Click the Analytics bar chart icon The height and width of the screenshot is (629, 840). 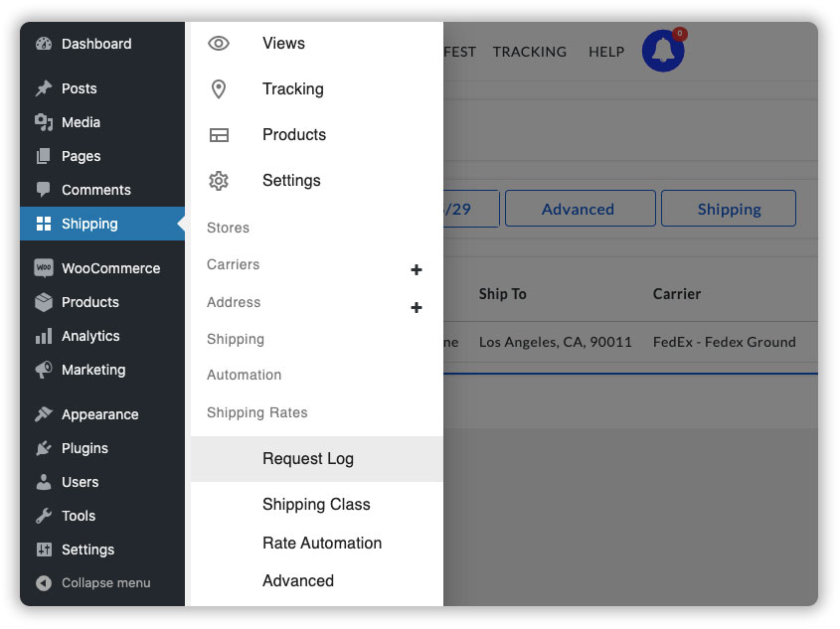(44, 336)
